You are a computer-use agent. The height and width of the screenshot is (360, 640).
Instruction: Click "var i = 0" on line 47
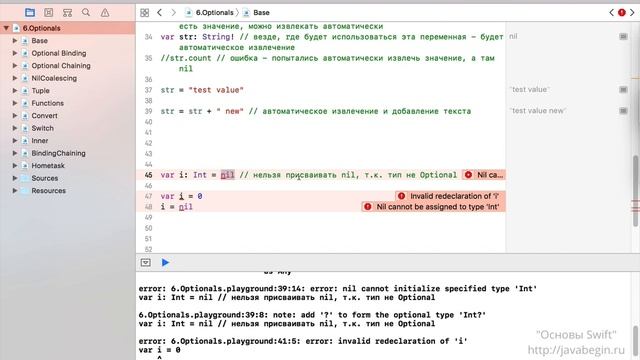click(181, 196)
